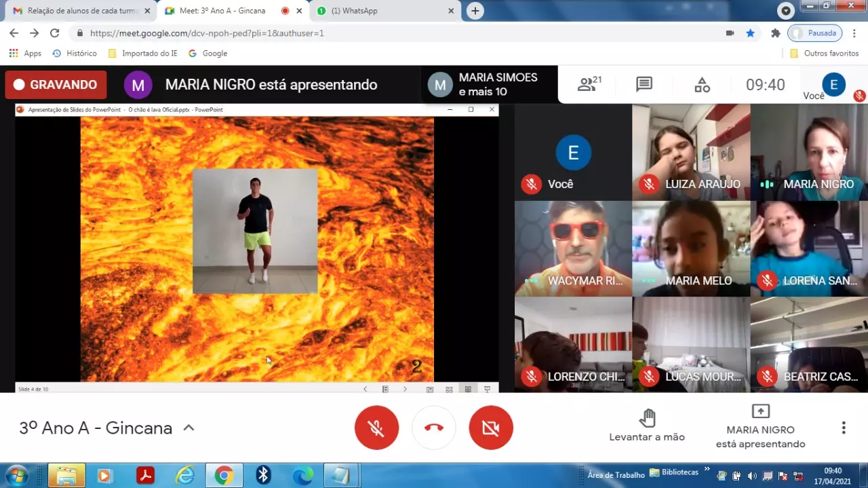
Task: Open the activities shapes icon
Action: coord(702,85)
